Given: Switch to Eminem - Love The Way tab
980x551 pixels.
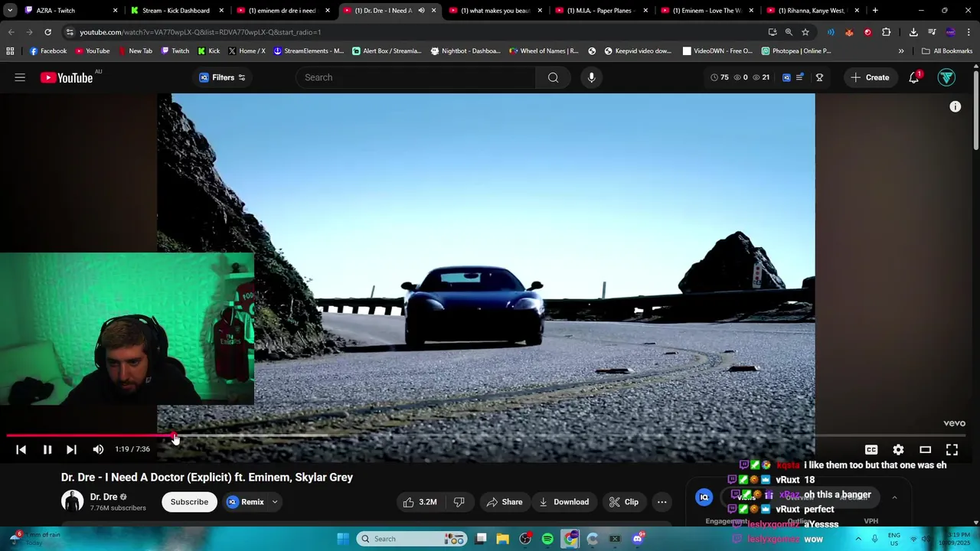Looking at the screenshot, I should point(708,11).
